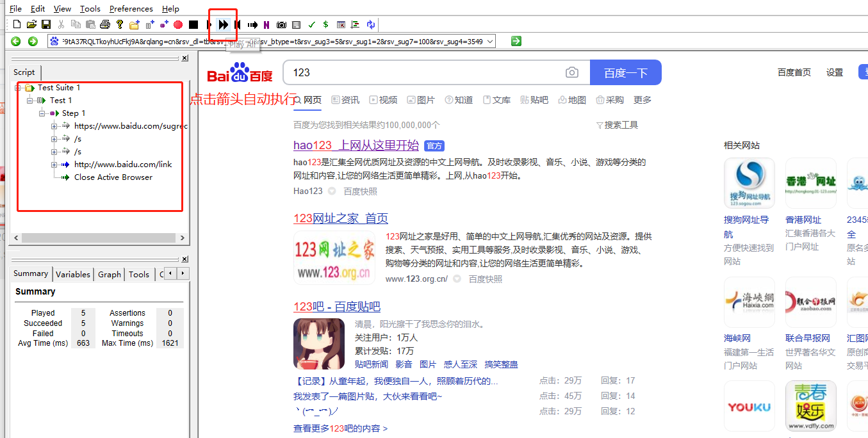This screenshot has width=868, height=438.
Task: Click the green check assertion icon
Action: pyautogui.click(x=311, y=24)
